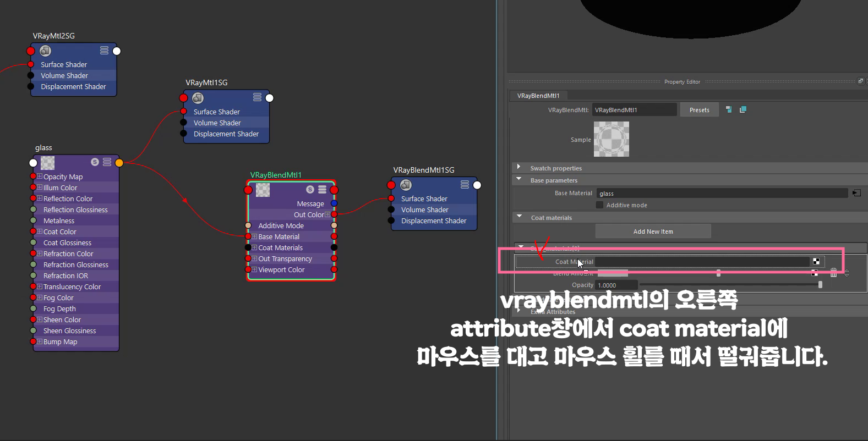Click the copy tab icon beside Presets
The image size is (868, 441).
743,109
